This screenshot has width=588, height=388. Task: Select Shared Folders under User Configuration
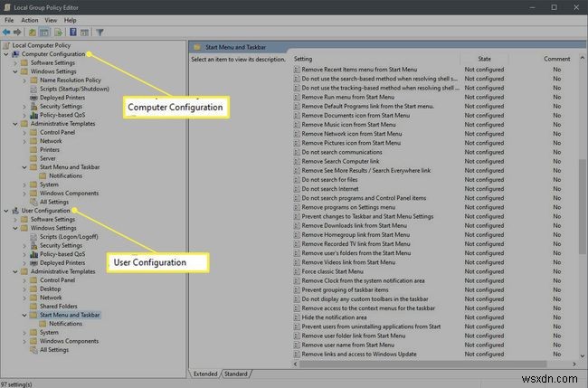(59, 307)
